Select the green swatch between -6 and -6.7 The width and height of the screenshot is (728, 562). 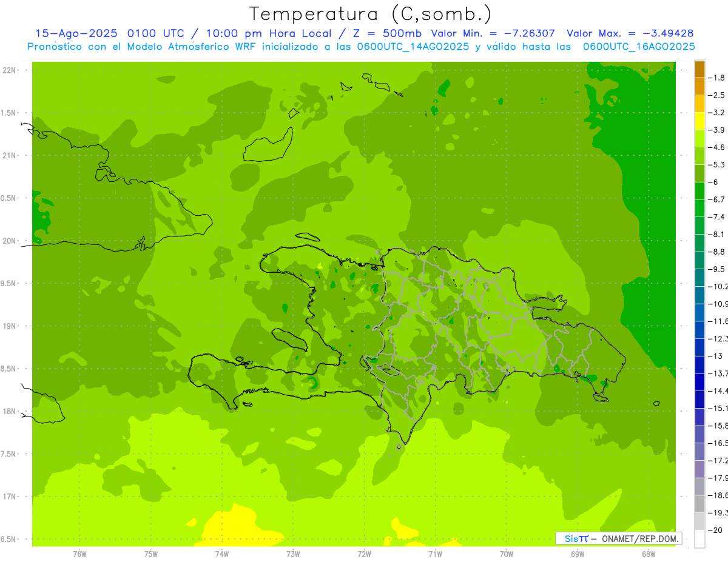[699, 190]
